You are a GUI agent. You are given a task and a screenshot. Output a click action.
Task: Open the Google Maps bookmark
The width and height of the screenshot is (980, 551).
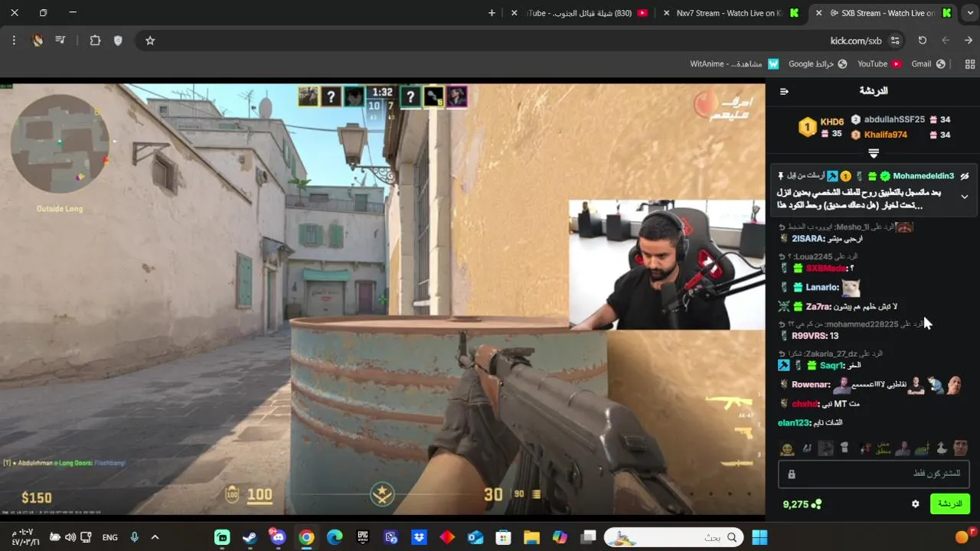pyautogui.click(x=818, y=64)
